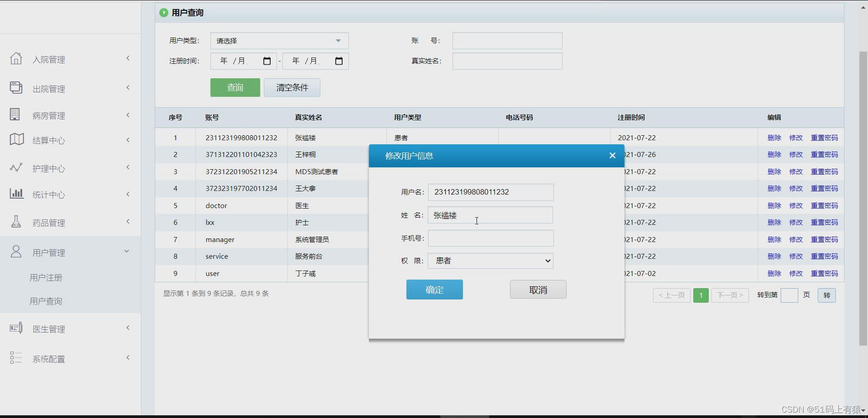Focus the 真实姓名 search input field
Viewport: 868px width, 418px height.
507,61
